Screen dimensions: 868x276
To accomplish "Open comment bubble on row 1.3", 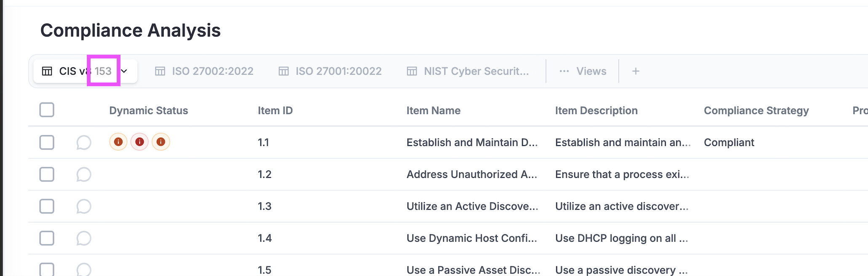I will click(83, 206).
